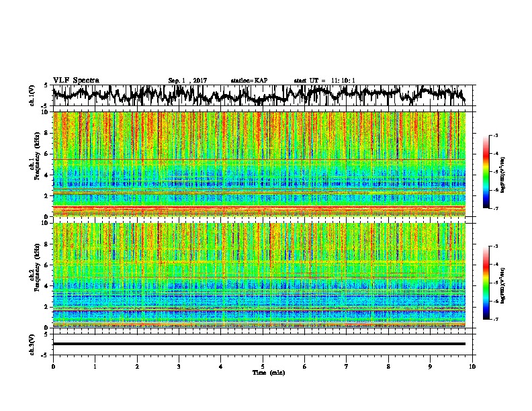This screenshot has width=532, height=411.
Task: Click the ch.2 frequency tick label "4"
Action: click(x=46, y=286)
